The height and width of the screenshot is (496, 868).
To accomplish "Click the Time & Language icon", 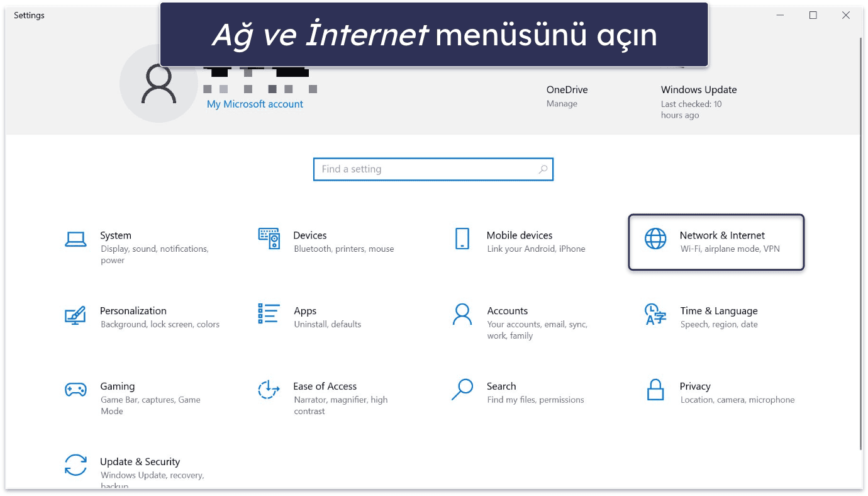I will 655,314.
